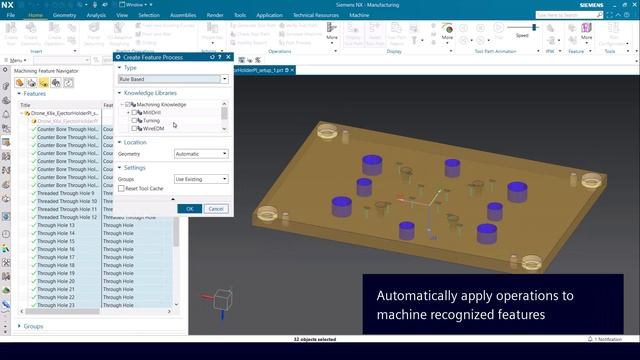Viewport: 640px width, 360px height.
Task: Click the dialog collapse arrow above OK
Action: pyautogui.click(x=173, y=199)
